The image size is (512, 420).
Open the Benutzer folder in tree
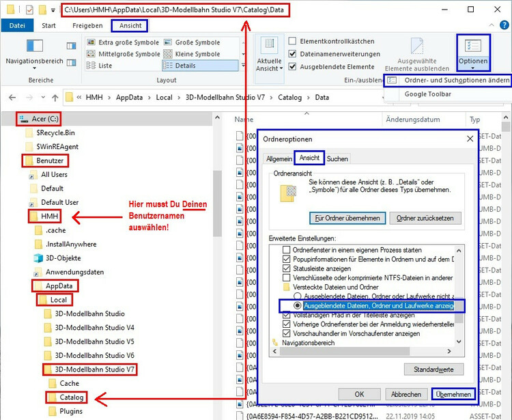45,160
